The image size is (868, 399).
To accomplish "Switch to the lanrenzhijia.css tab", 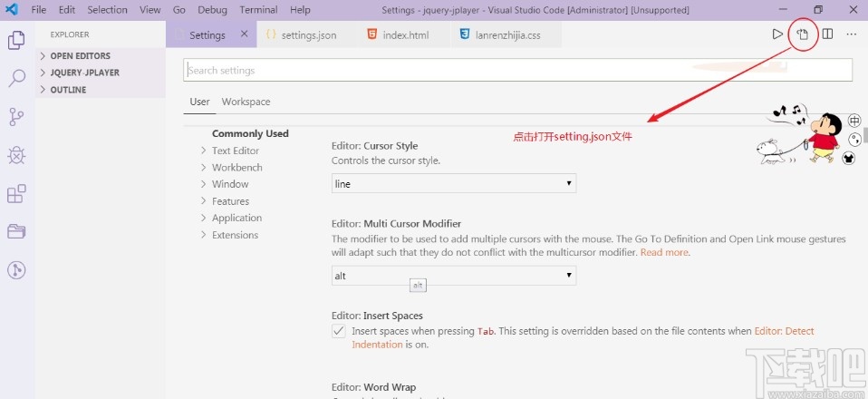I will pyautogui.click(x=506, y=34).
